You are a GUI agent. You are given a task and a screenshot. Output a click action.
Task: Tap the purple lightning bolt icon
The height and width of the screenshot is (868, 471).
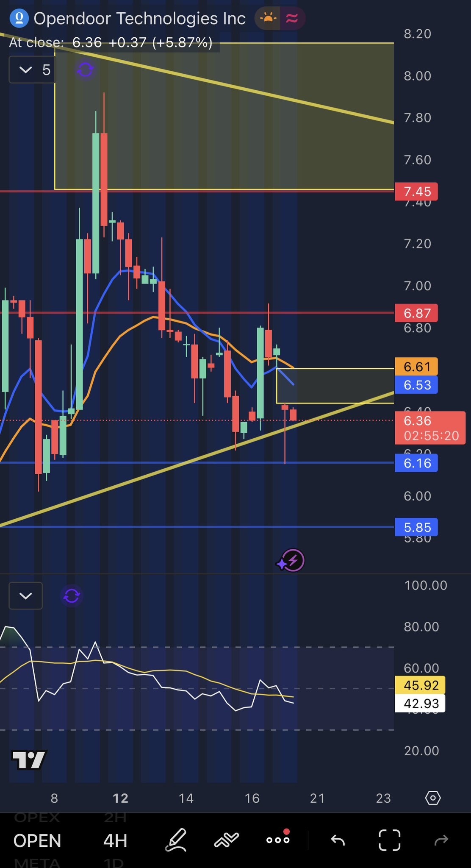(x=292, y=560)
